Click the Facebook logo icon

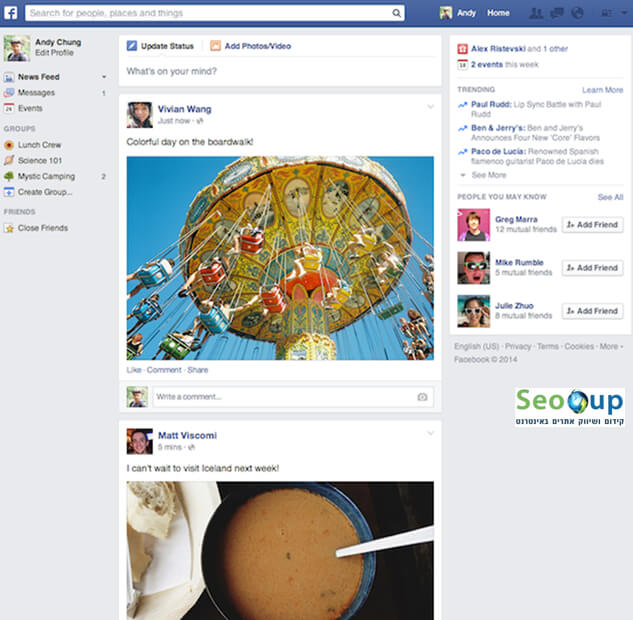point(10,13)
